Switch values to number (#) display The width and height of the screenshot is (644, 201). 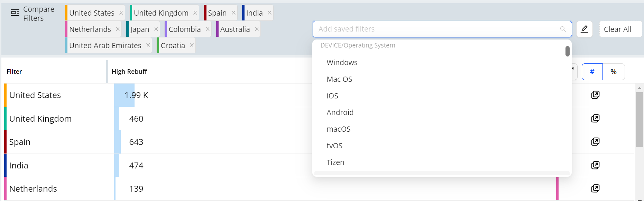coord(592,72)
